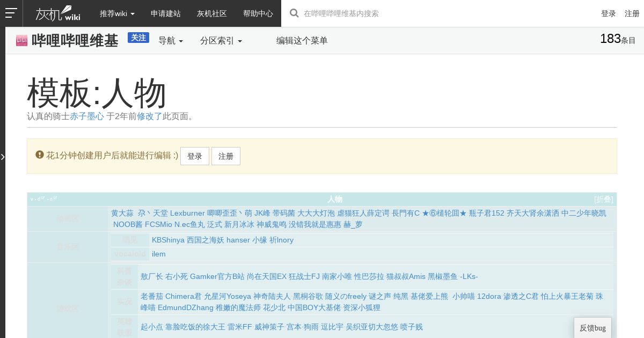The image size is (644, 338).
Task: Click the 反馈bug button
Action: [592, 328]
